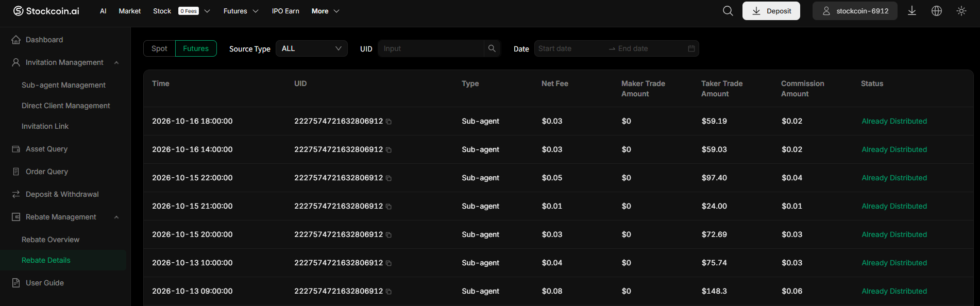Image resolution: width=980 pixels, height=306 pixels.
Task: Toggle light theme with sun icon
Action: tap(961, 11)
